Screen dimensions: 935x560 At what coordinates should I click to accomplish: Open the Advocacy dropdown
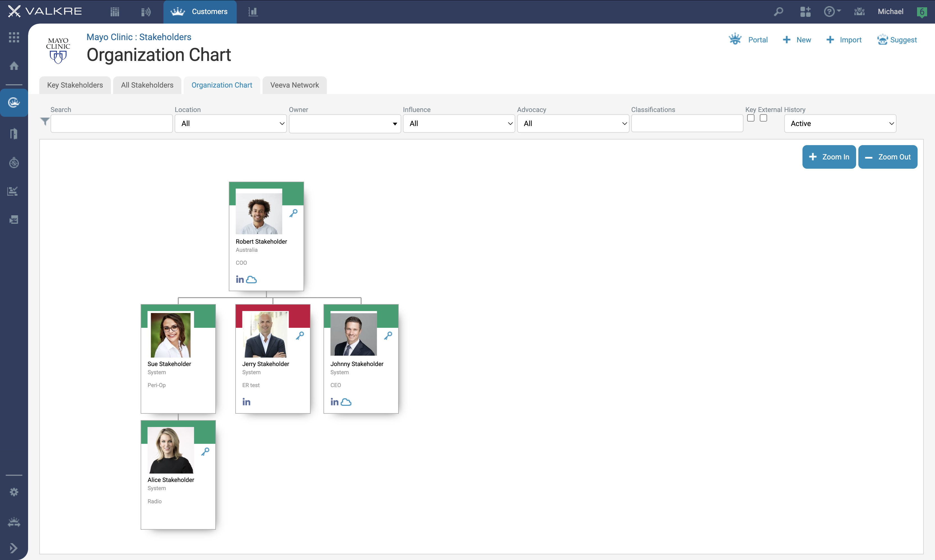pos(573,124)
